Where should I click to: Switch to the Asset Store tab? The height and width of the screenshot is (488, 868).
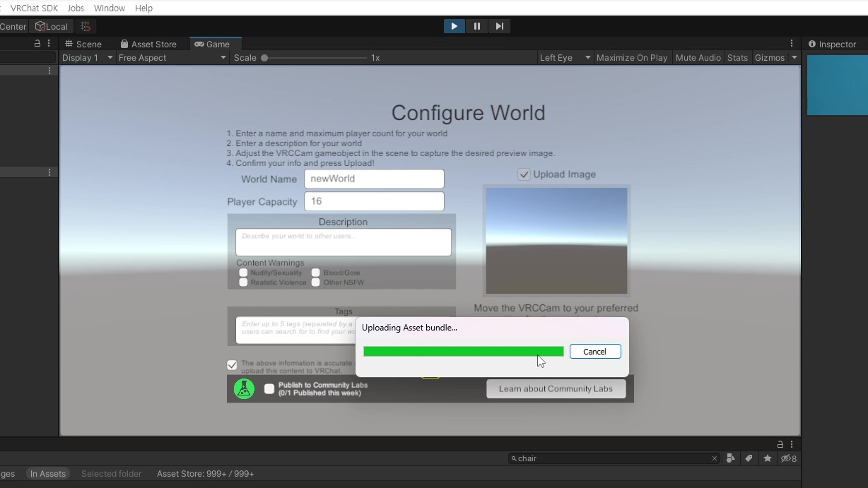pyautogui.click(x=148, y=44)
